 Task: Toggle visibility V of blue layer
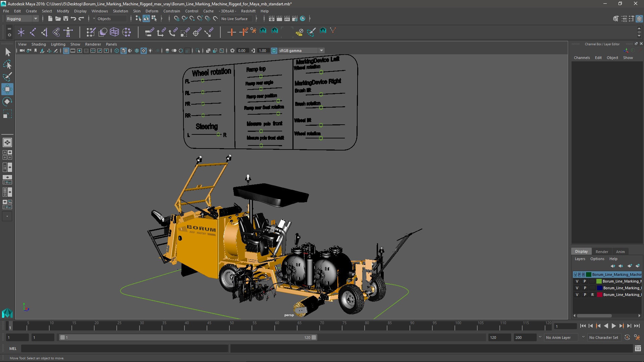577,288
